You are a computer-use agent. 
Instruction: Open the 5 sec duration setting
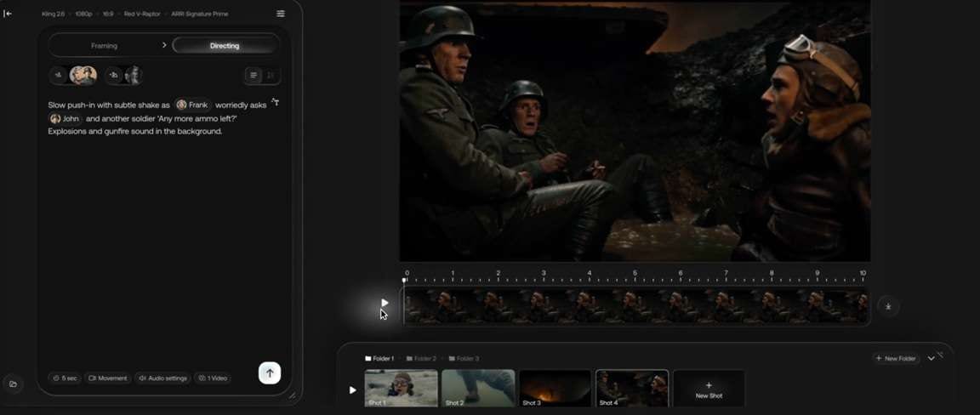click(x=65, y=378)
